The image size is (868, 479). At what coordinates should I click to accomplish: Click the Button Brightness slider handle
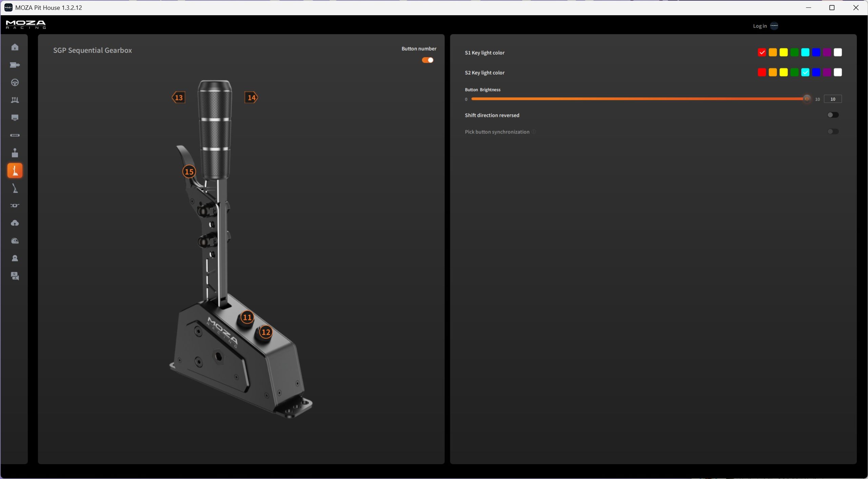tap(807, 99)
